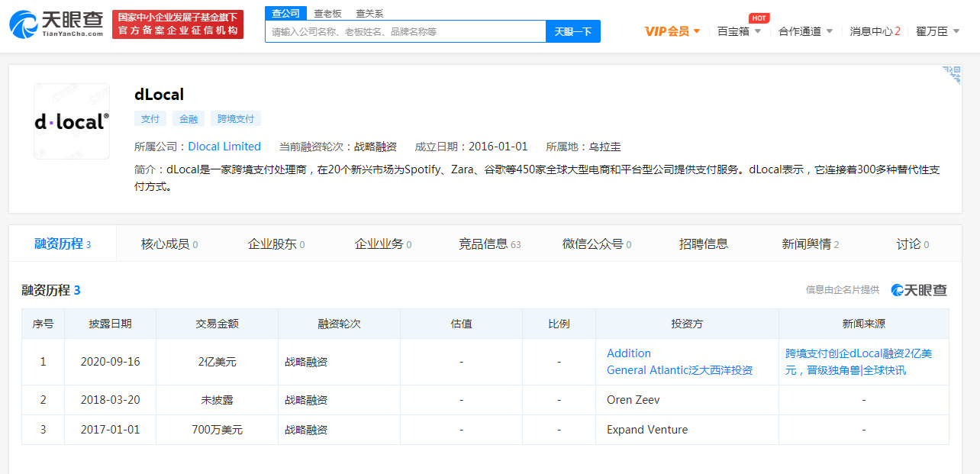This screenshot has width=980, height=474.
Task: Open the dLocal 2亿美元 funding news link
Action: (x=859, y=362)
